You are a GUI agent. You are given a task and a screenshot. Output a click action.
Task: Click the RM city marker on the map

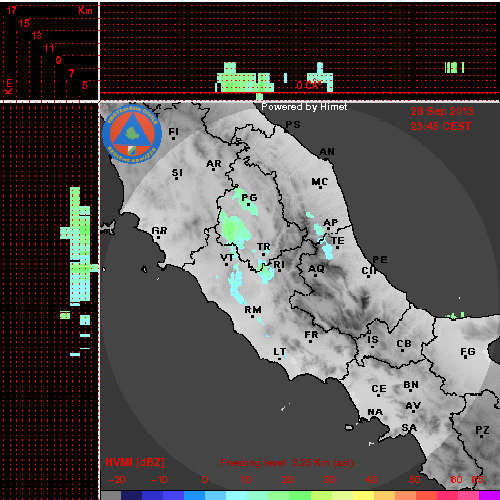click(x=252, y=316)
